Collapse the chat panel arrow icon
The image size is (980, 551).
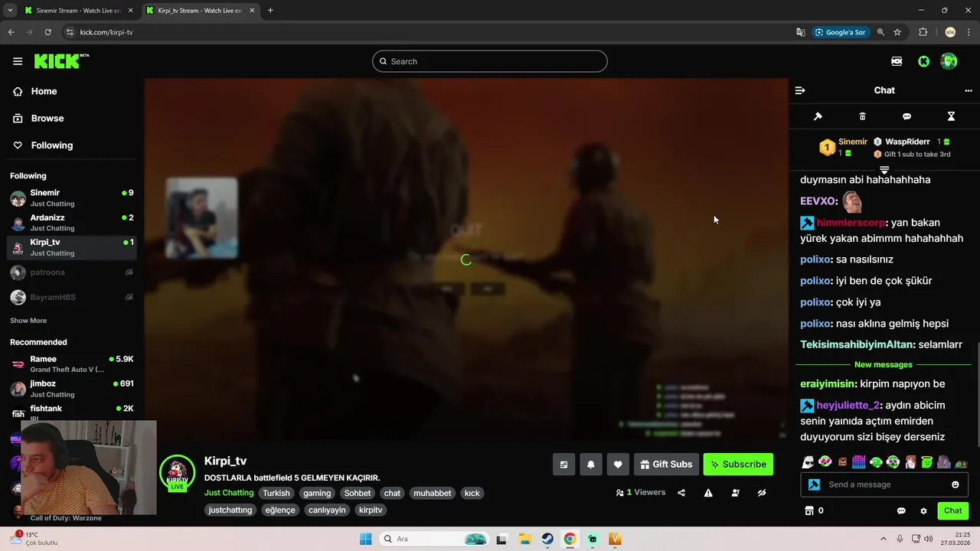[800, 90]
